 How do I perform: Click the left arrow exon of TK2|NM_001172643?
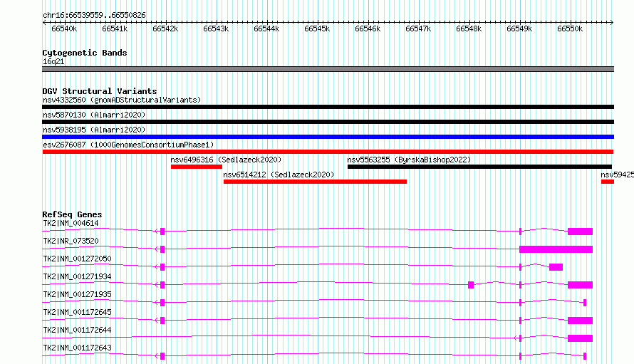point(162,356)
